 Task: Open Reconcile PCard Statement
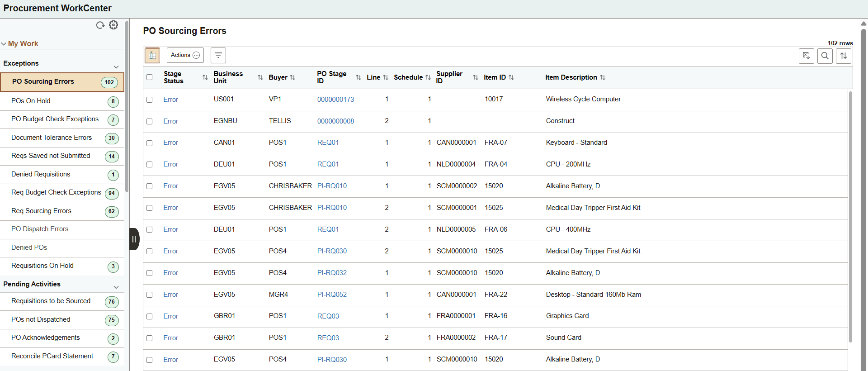click(62, 357)
